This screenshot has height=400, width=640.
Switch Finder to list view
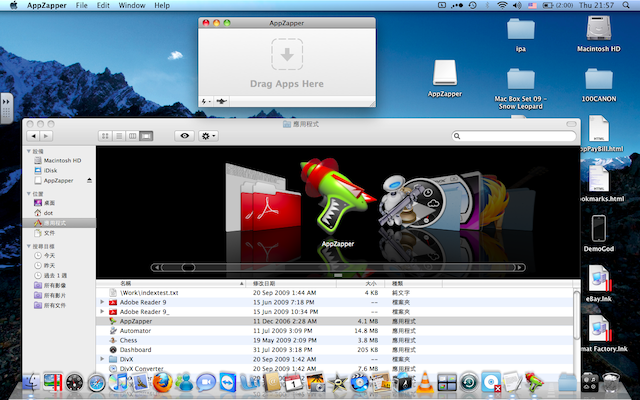(119, 136)
